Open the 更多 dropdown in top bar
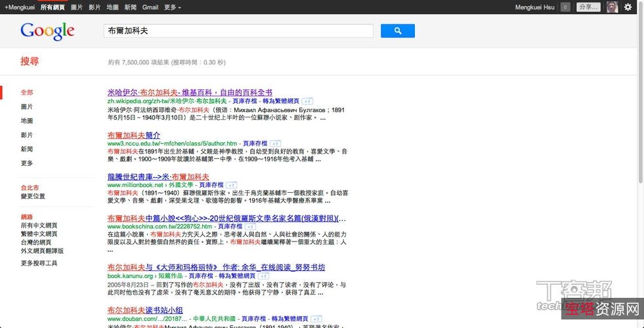The image size is (644, 328). (173, 7)
